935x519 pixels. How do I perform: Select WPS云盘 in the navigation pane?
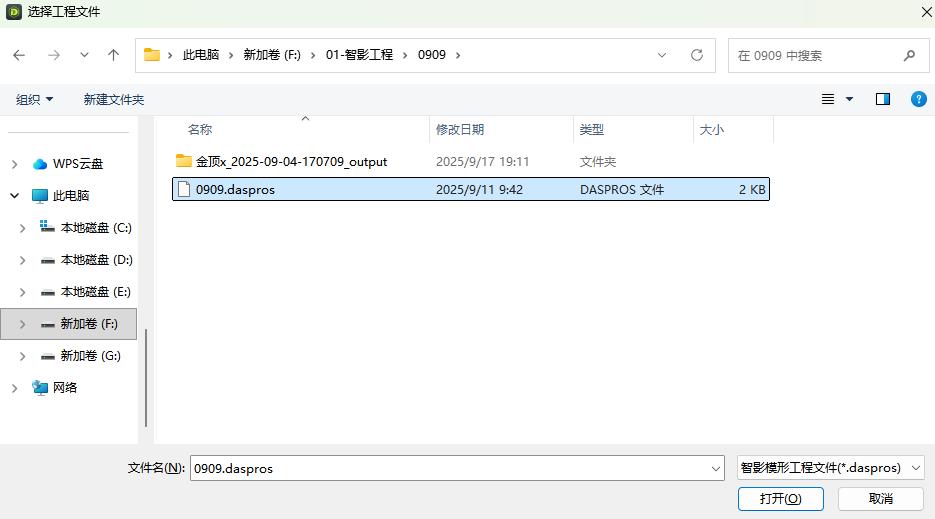pyautogui.click(x=78, y=164)
